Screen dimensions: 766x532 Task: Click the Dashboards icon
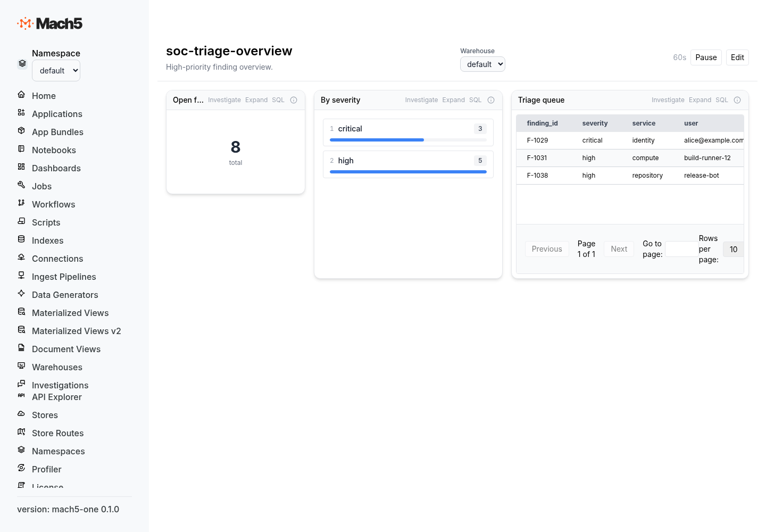pos(21,167)
